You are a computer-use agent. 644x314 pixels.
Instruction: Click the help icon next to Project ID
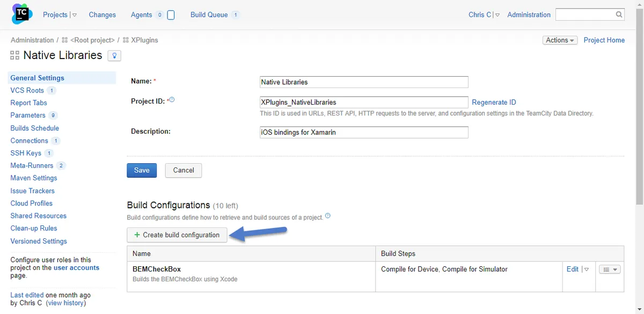pos(172,100)
